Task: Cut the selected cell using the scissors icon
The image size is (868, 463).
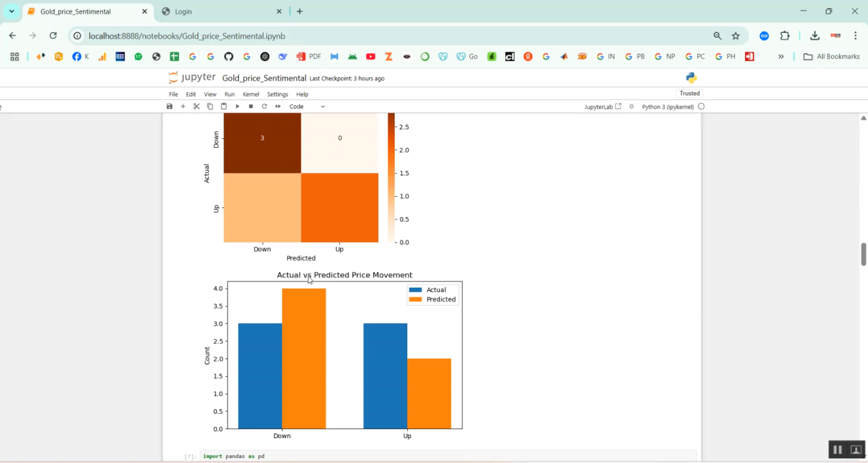Action: pyautogui.click(x=196, y=106)
